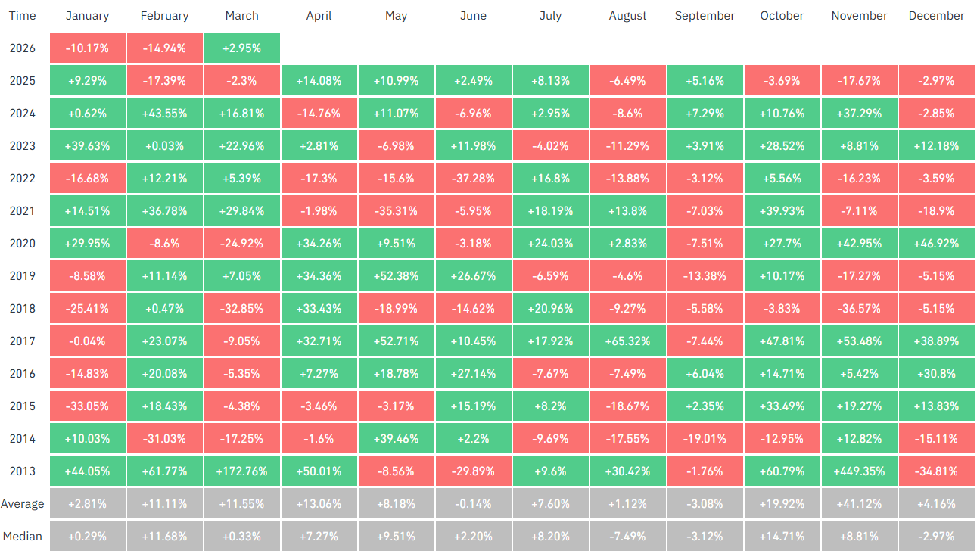Click the -33.05% January 2015 cell
Image resolution: width=980 pixels, height=557 pixels.
click(x=87, y=406)
